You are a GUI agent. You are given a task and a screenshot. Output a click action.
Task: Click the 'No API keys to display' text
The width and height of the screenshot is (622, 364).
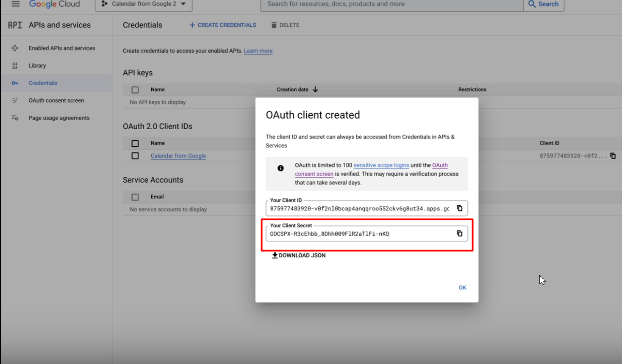click(158, 102)
